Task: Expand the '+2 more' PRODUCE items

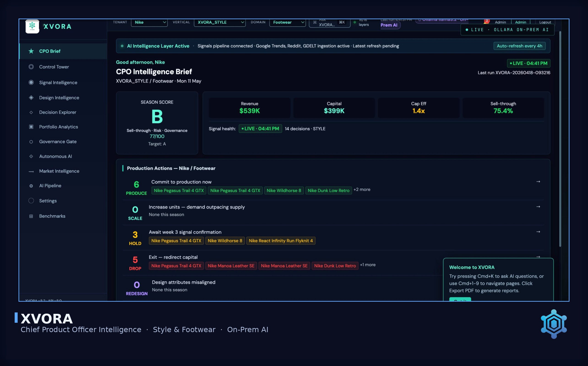Action: pos(362,190)
